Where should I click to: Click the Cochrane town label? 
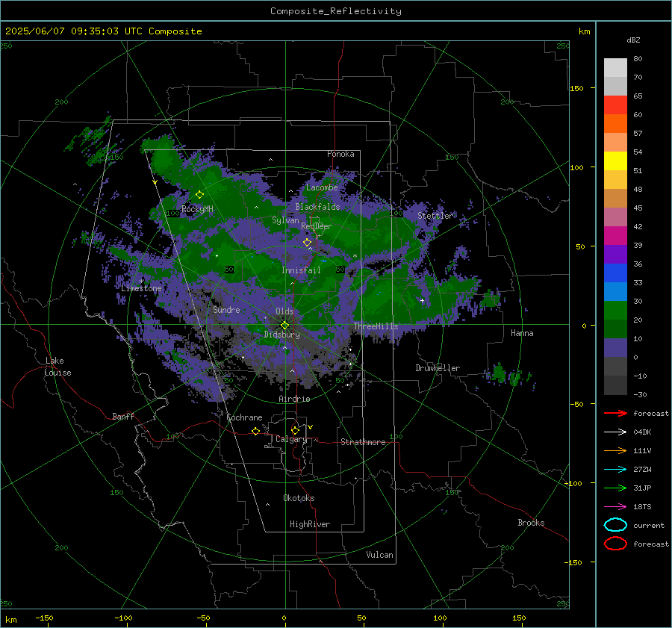coord(244,417)
